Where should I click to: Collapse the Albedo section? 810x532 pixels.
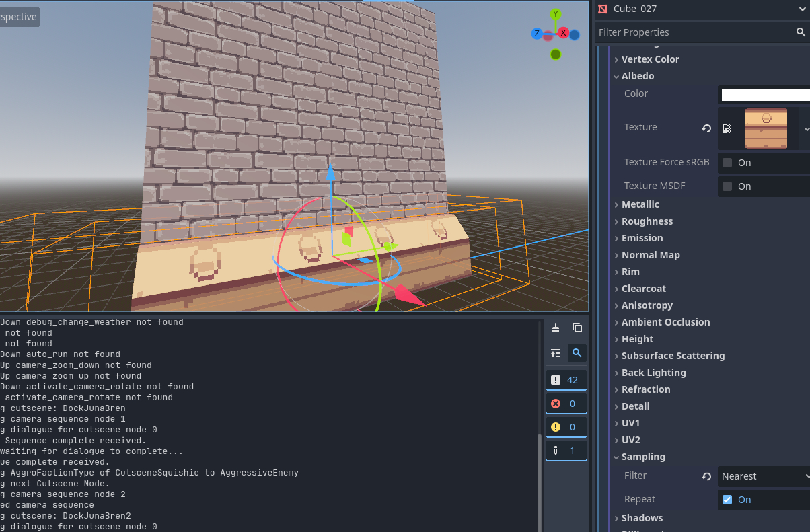637,76
